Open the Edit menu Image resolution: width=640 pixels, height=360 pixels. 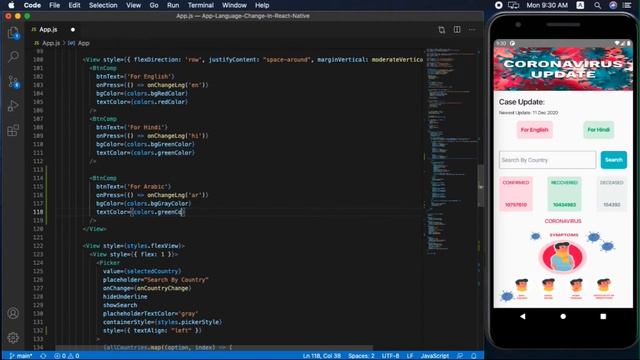(x=74, y=5)
